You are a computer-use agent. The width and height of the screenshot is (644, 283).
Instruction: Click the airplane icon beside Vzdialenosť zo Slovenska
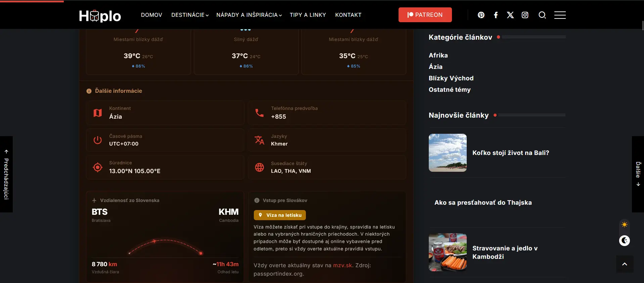(x=94, y=200)
